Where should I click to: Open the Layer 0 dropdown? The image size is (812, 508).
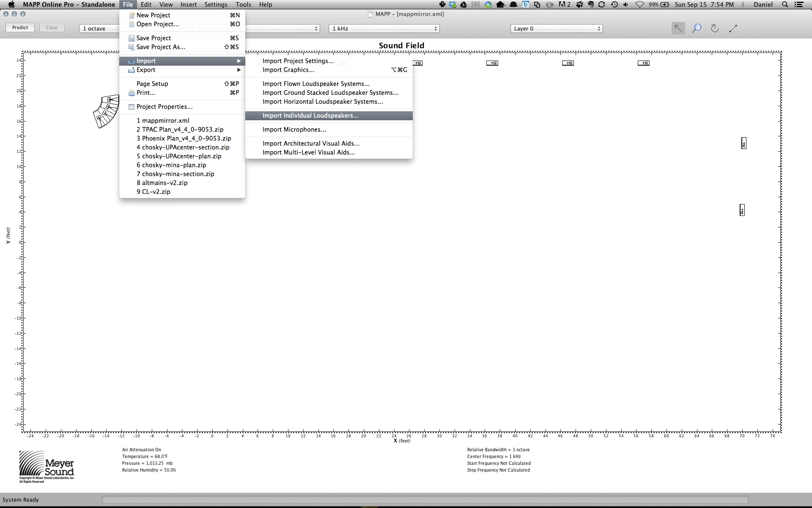click(556, 28)
